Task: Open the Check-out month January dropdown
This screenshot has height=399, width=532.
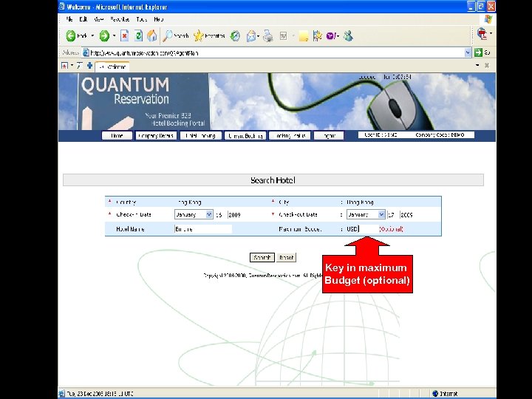Action: (366, 214)
